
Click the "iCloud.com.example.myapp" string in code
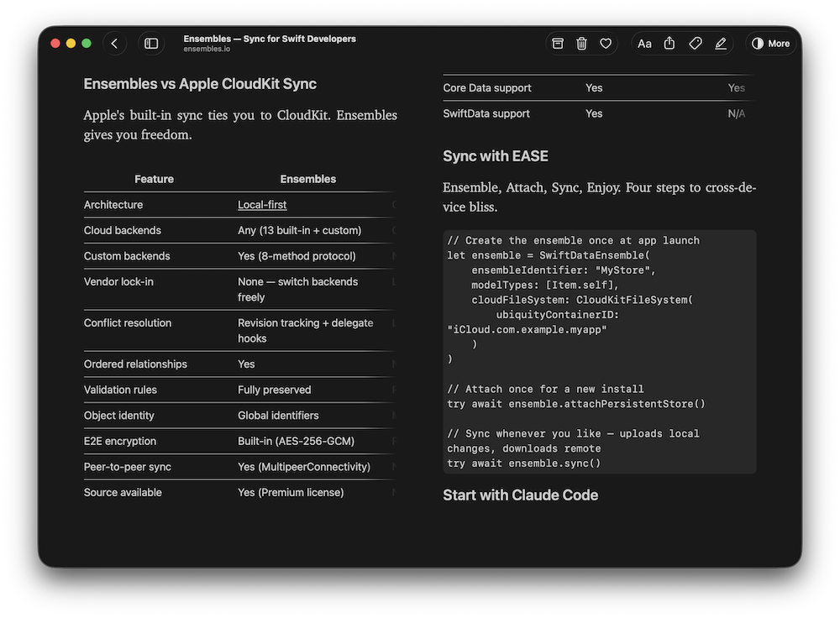(528, 329)
